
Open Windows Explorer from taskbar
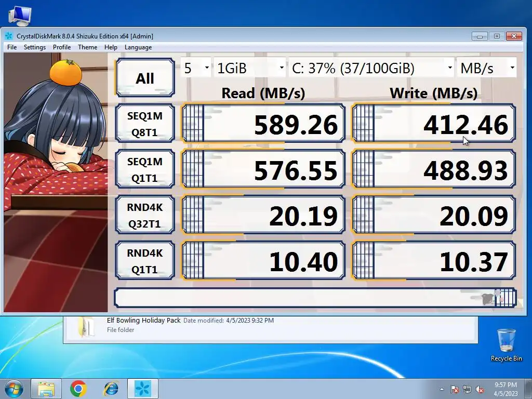(46, 389)
